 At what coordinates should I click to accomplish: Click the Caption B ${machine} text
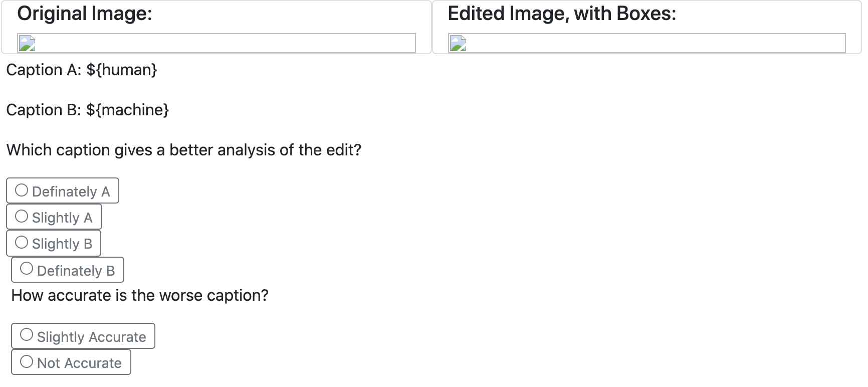point(88,110)
